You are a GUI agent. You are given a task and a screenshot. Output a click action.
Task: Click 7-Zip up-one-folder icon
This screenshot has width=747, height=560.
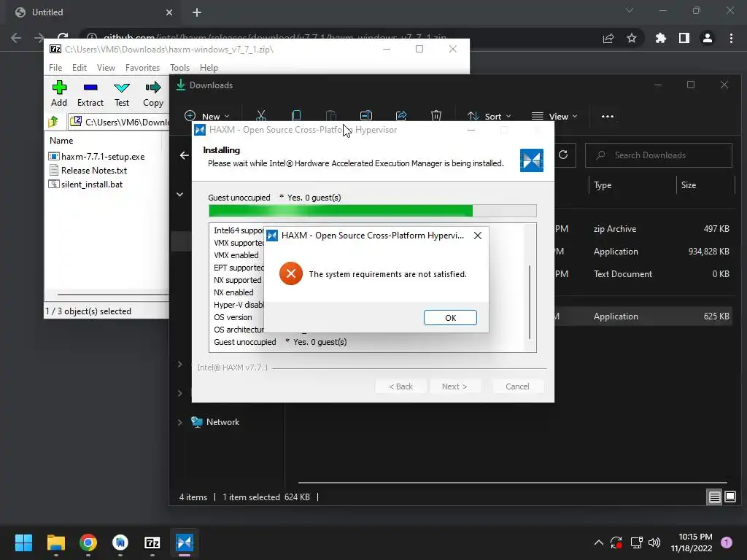click(53, 122)
